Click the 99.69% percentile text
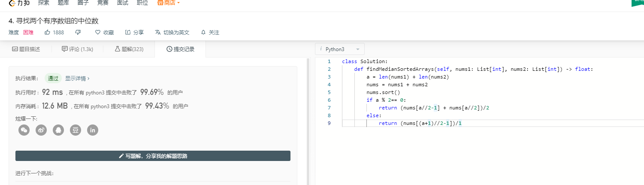644x185 pixels. coord(152,92)
